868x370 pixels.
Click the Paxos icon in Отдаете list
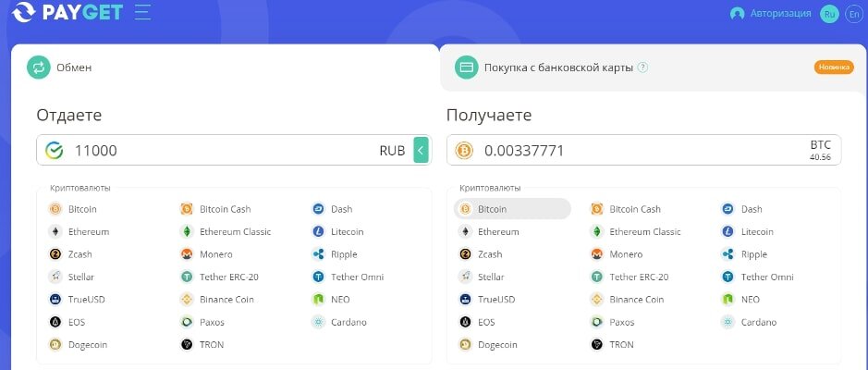click(187, 322)
